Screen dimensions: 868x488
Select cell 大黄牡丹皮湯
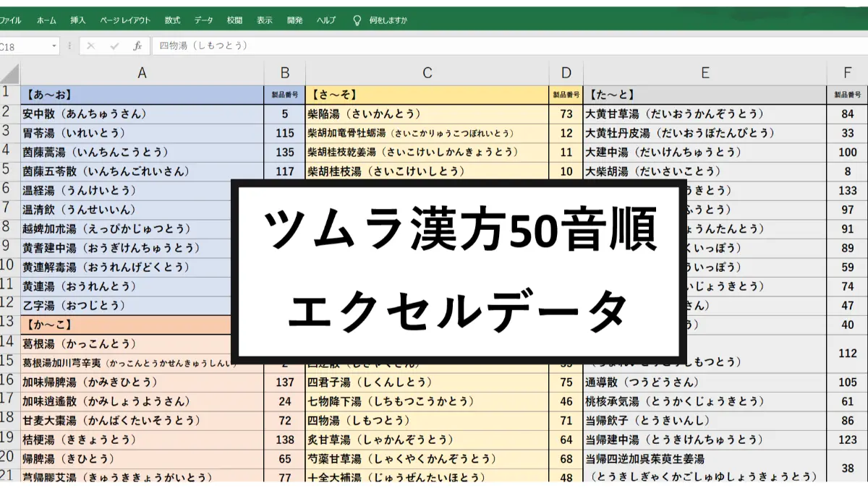705,133
